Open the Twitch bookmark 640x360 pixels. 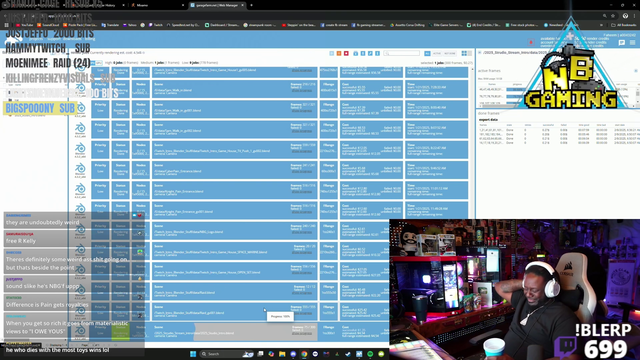[x=156, y=25]
